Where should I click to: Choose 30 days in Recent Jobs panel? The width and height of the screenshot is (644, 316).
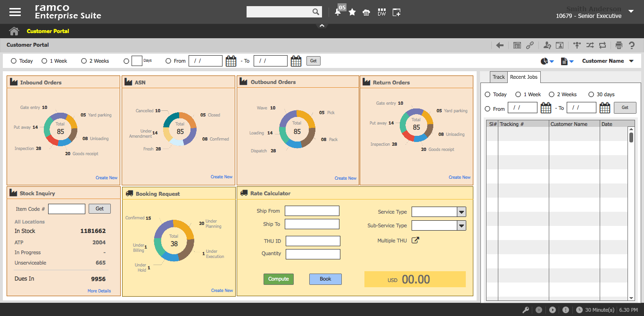point(591,94)
